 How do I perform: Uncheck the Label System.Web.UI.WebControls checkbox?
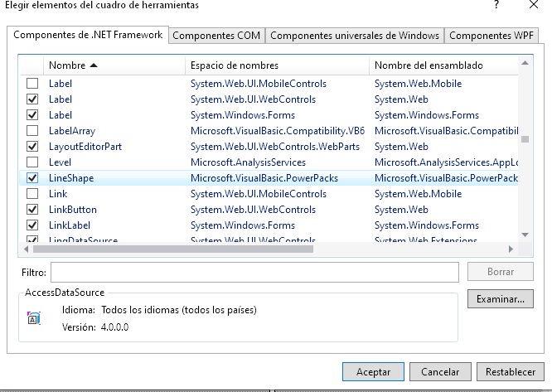(32, 99)
